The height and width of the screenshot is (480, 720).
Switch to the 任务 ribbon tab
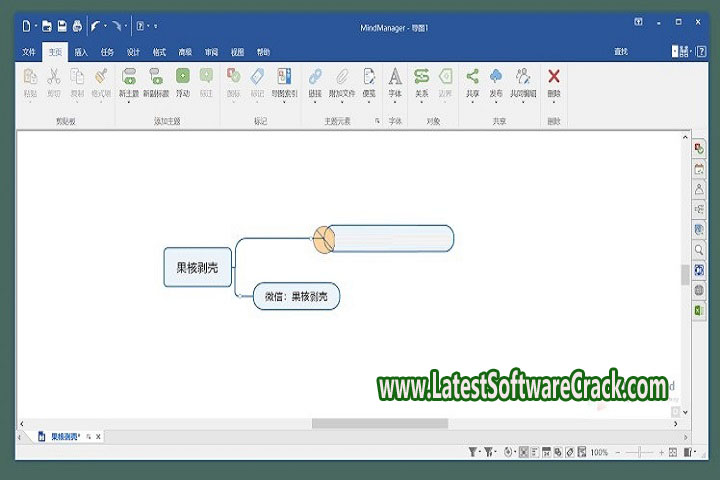[107, 52]
